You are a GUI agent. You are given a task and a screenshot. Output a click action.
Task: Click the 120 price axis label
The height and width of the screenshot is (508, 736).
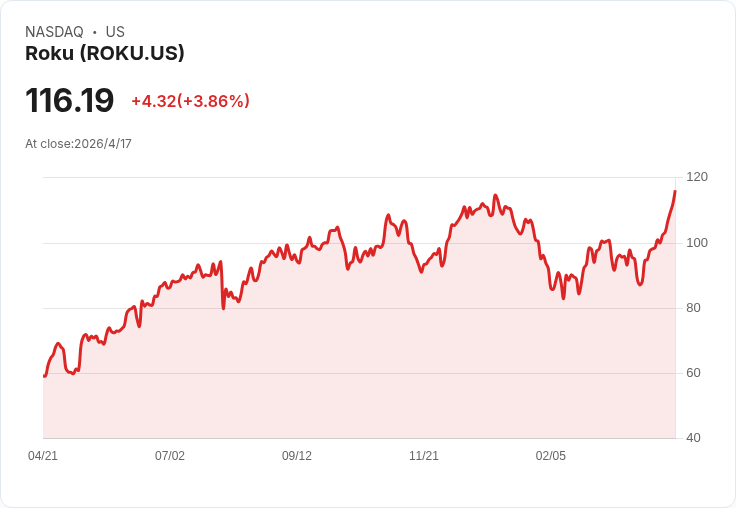pos(697,177)
